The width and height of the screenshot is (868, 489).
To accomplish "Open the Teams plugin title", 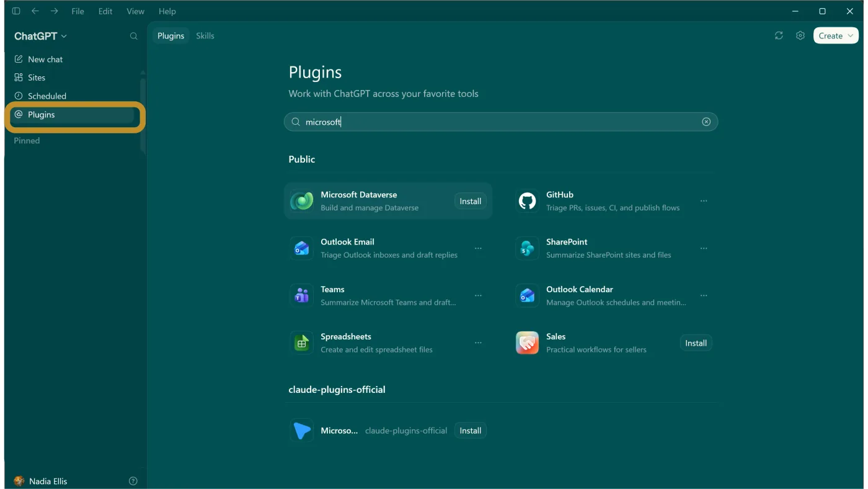I will pyautogui.click(x=332, y=290).
